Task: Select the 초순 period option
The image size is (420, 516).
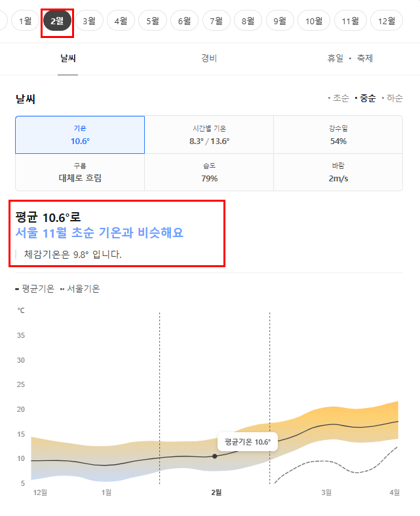Action: coord(339,98)
